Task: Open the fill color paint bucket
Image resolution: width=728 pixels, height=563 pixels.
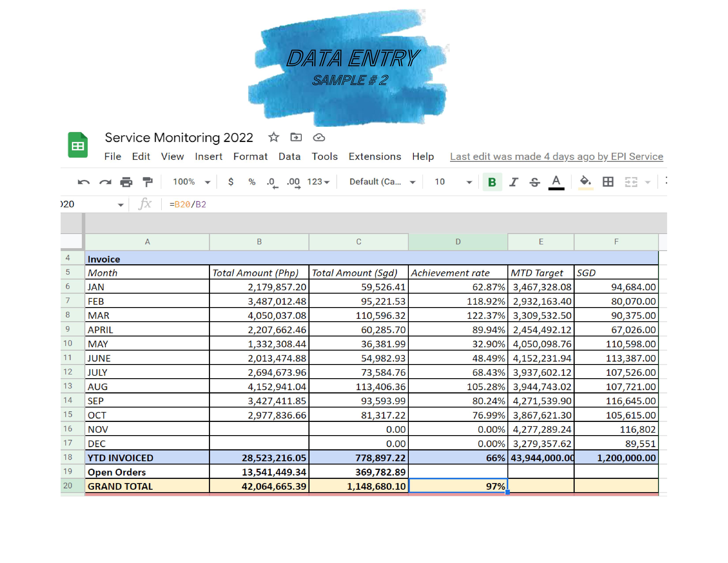Action: [585, 182]
